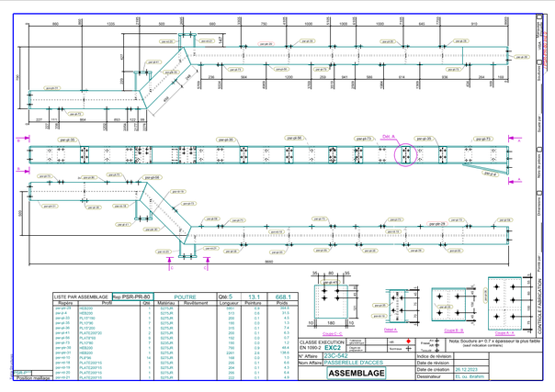555x392 pixels.
Task: Select the 'POUTRE' title in the parts list
Action: [185, 297]
